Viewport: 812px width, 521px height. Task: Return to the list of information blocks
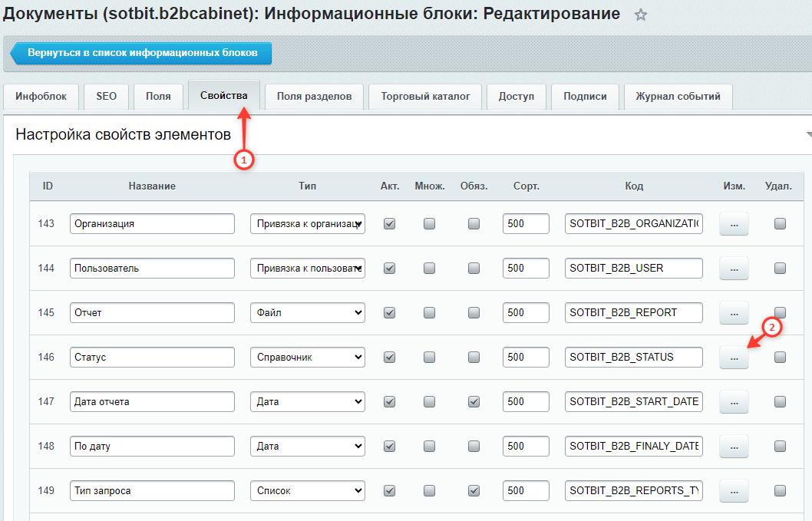(x=141, y=53)
